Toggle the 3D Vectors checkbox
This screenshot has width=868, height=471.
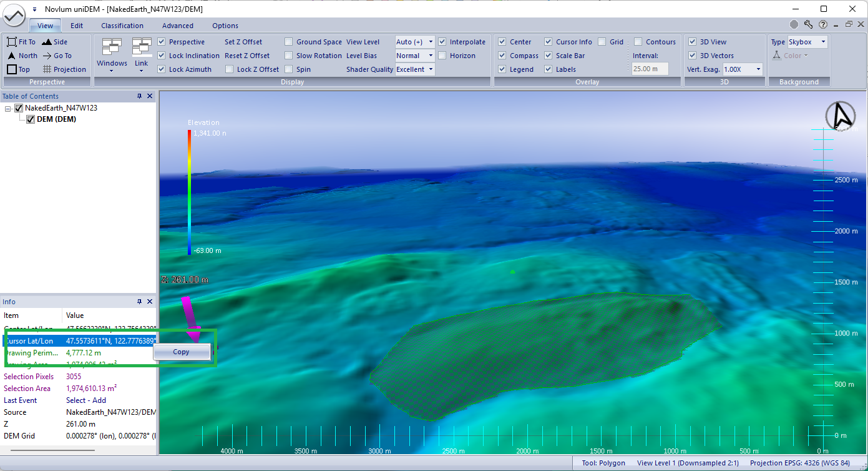692,56
